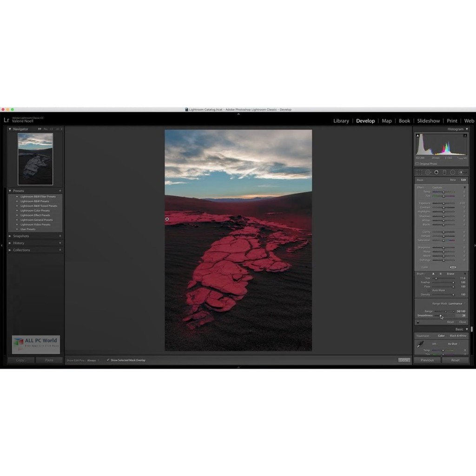Screen dimensions: 476x476
Task: Switch treatment to Color
Action: tap(441, 336)
